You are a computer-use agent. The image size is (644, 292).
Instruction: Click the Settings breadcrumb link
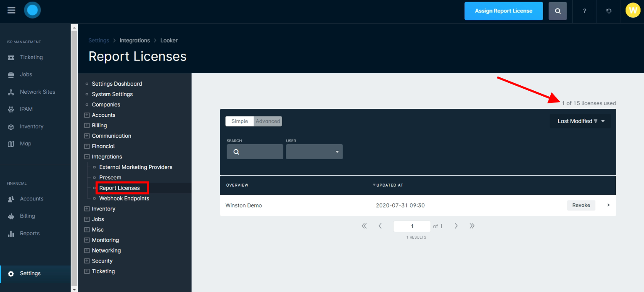click(x=99, y=40)
